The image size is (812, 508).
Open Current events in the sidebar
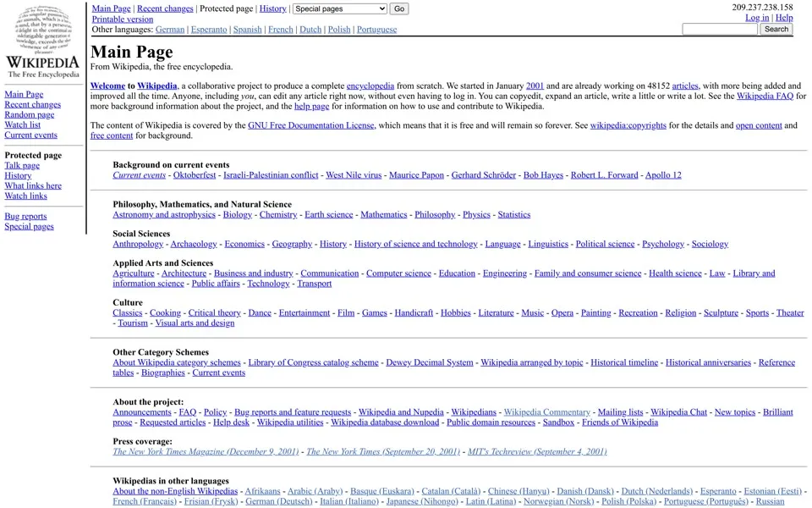31,135
